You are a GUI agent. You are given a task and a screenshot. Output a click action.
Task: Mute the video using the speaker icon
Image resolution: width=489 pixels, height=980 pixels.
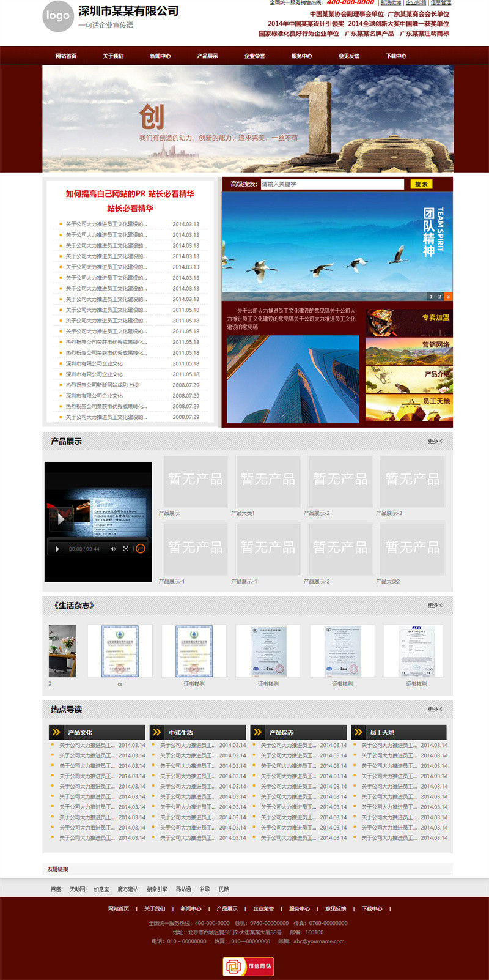click(x=112, y=549)
